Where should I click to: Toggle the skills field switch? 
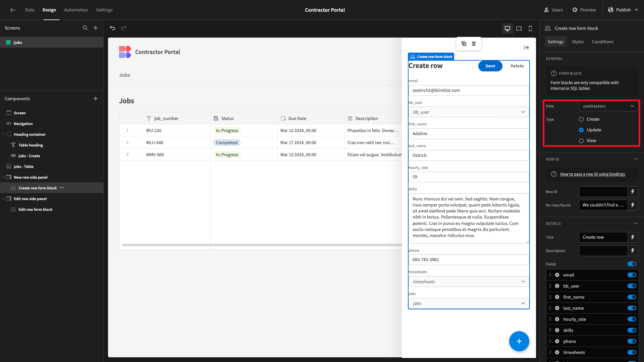pyautogui.click(x=632, y=330)
